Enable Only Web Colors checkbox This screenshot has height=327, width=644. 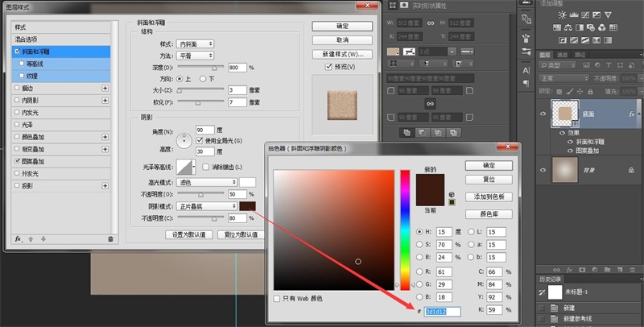click(x=277, y=299)
